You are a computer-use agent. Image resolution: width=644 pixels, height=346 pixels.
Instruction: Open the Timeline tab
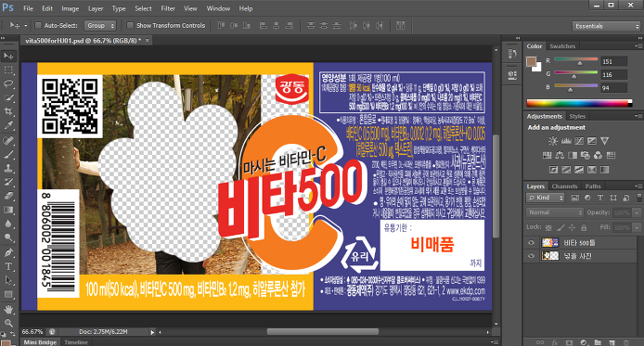(x=76, y=342)
